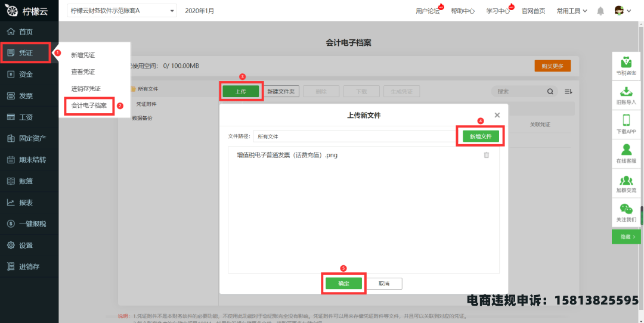Image resolution: width=644 pixels, height=323 pixels.
Task: Open the list view options icon
Action: 568,92
